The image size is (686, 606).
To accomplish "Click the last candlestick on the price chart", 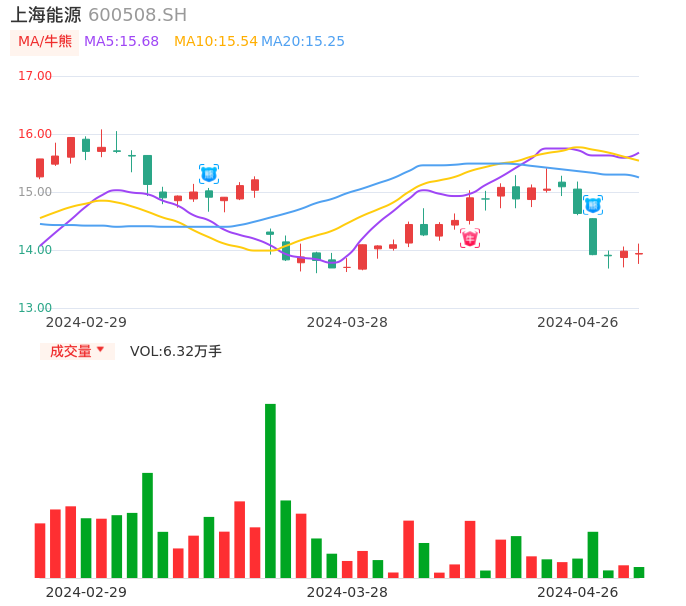I will [x=639, y=254].
